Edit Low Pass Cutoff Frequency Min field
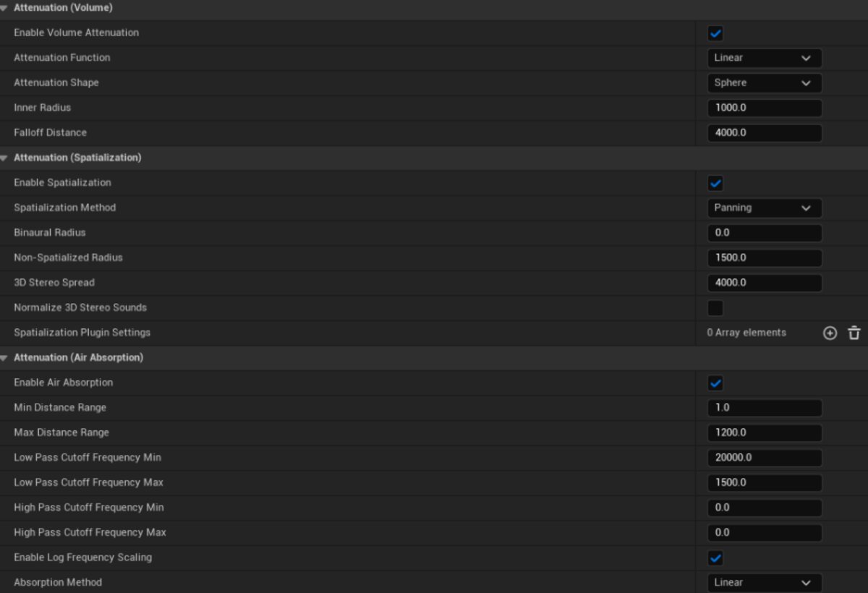This screenshot has width=868, height=593. tap(764, 458)
